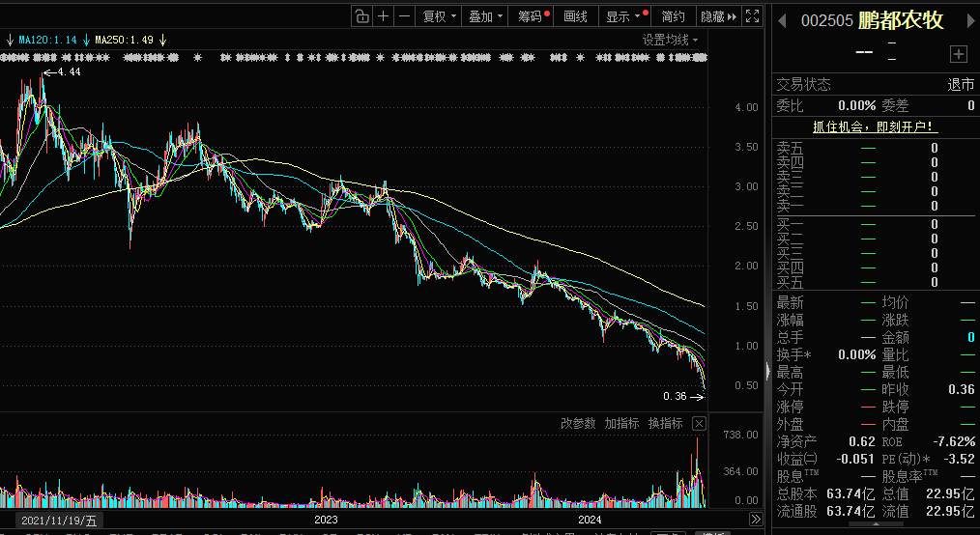
Task: Zoom in chart with plus icon
Action: tap(384, 16)
